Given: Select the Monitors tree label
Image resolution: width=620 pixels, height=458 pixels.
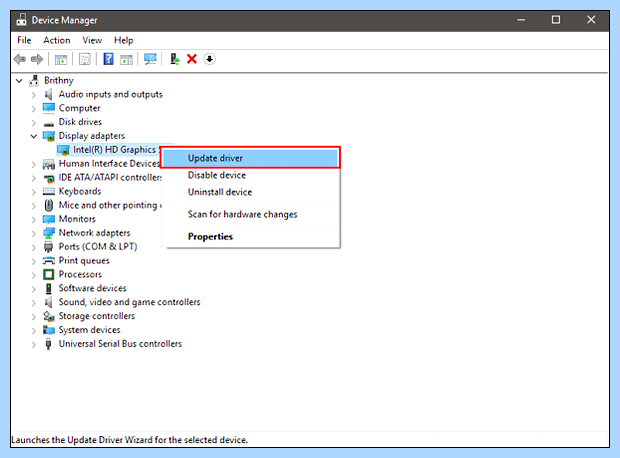Looking at the screenshot, I should click(x=77, y=219).
